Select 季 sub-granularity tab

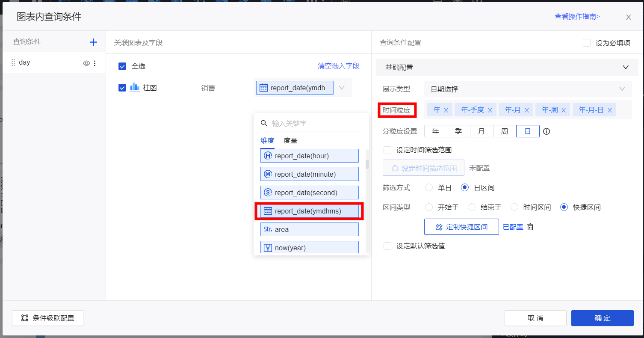point(458,131)
